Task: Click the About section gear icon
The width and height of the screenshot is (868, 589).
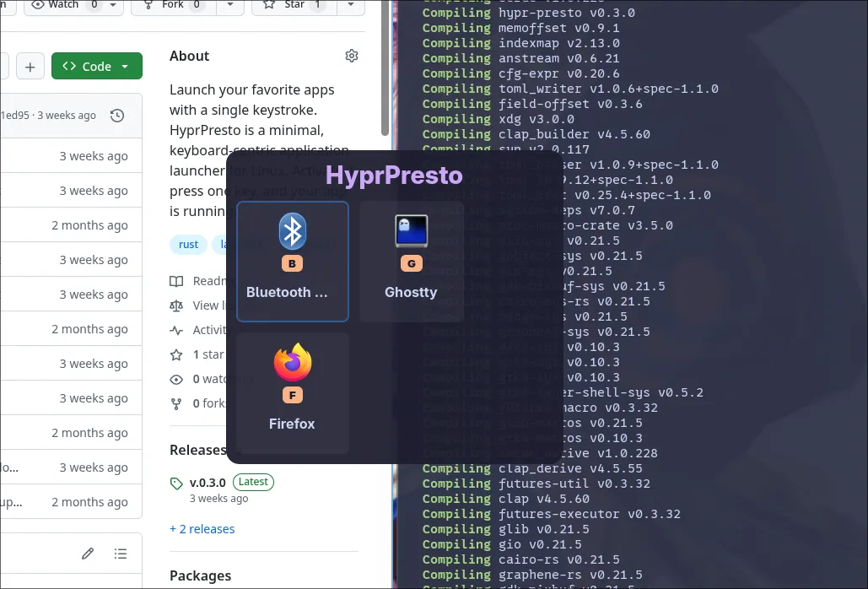Action: coord(352,56)
